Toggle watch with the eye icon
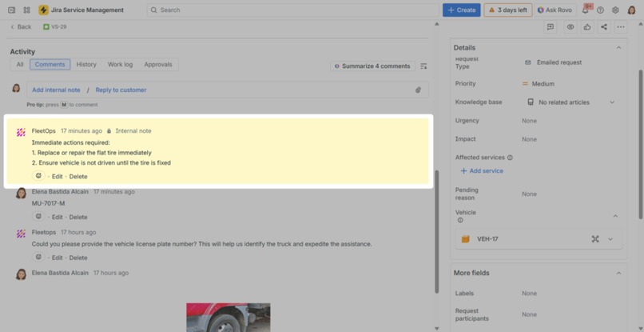Image resolution: width=644 pixels, height=332 pixels. 570,27
